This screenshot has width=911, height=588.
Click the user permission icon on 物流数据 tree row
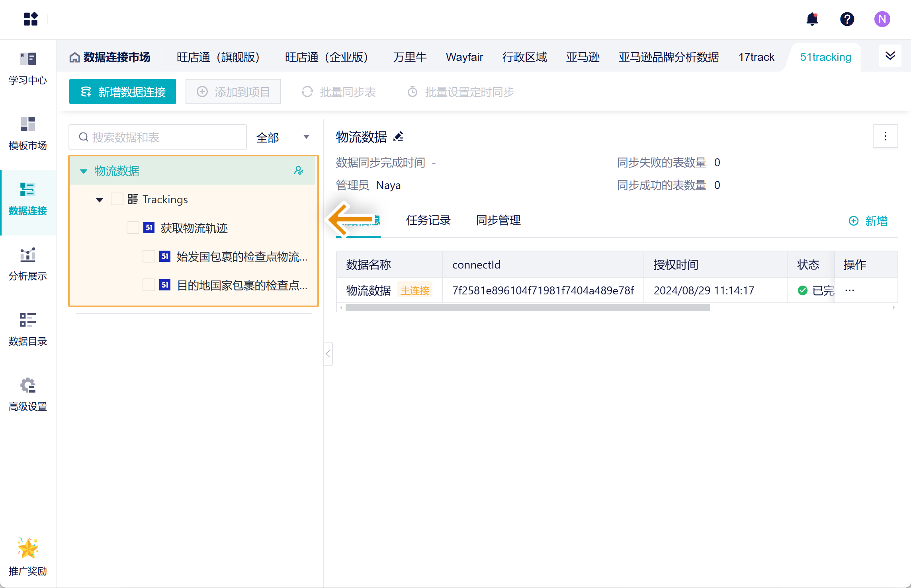tap(298, 171)
